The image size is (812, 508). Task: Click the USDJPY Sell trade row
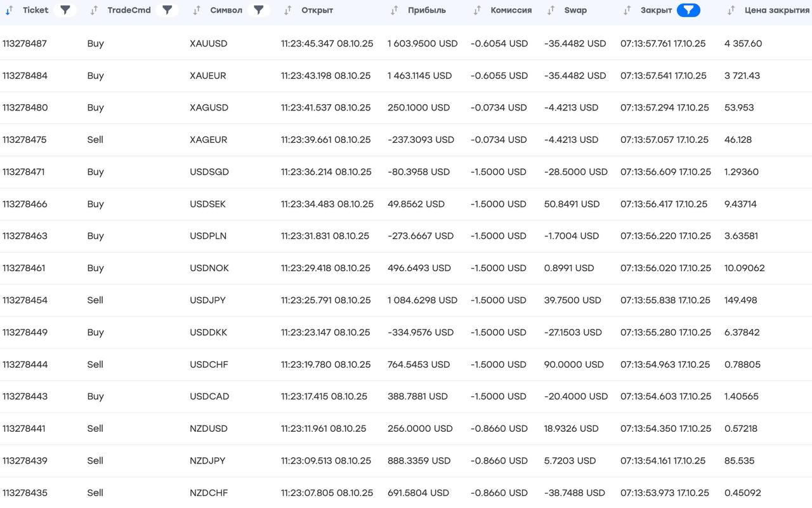pyautogui.click(x=95, y=300)
